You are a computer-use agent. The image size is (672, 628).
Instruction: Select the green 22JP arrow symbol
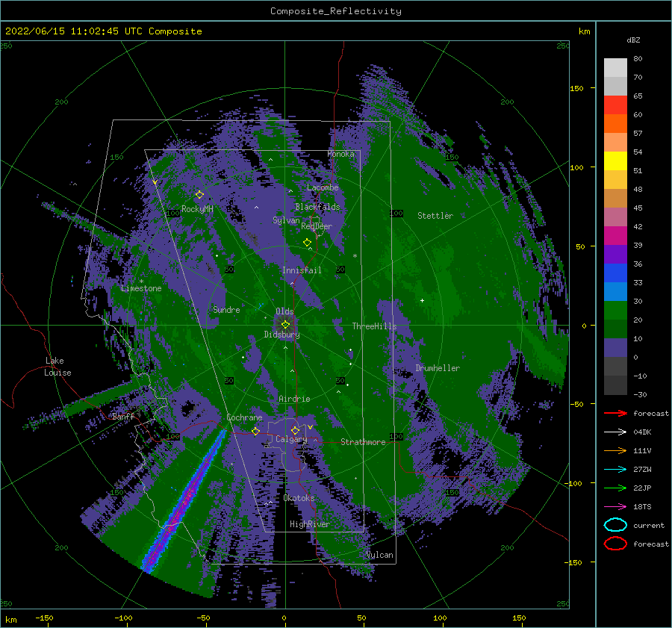click(615, 488)
